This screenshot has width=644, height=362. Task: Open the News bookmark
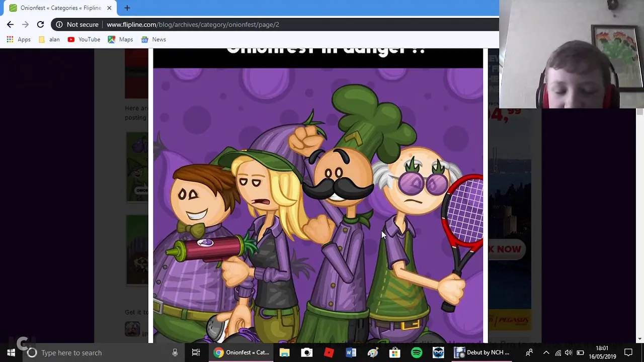[x=153, y=39]
